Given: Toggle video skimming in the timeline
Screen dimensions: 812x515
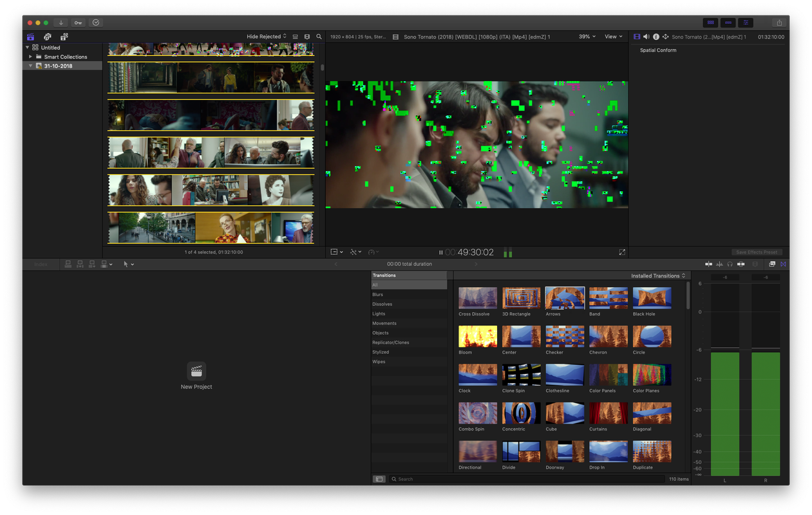Looking at the screenshot, I should (x=708, y=264).
